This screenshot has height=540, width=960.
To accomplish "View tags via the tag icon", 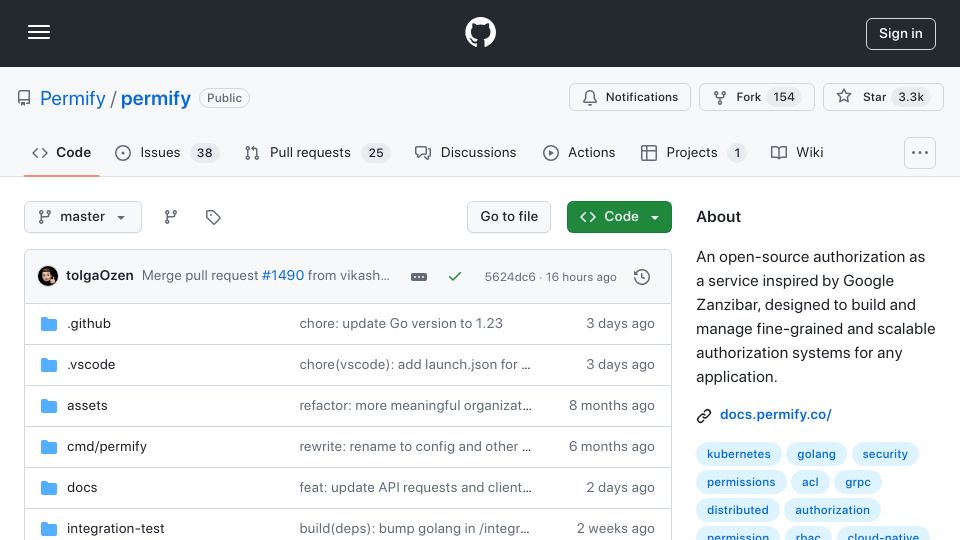I will pos(213,217).
